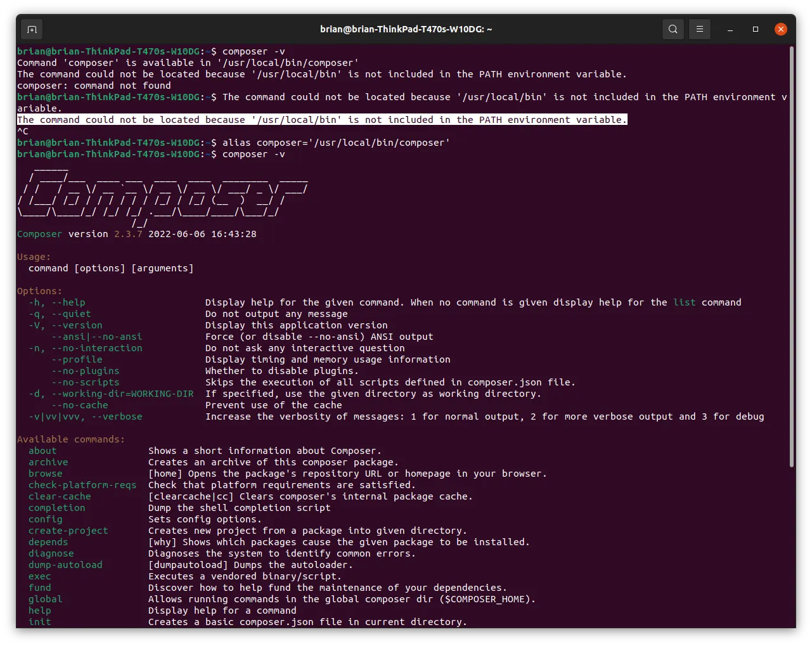Maximize the terminal window
Image resolution: width=812 pixels, height=646 pixels.
coord(756,29)
